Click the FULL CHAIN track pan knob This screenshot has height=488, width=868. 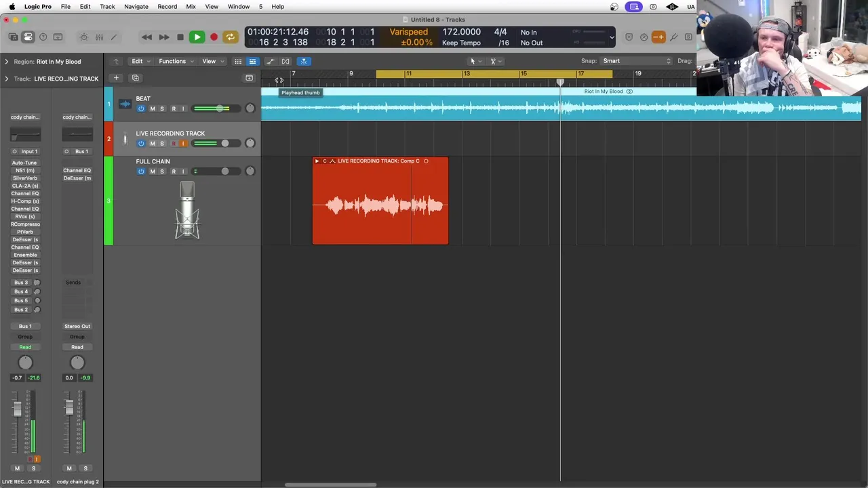tap(250, 171)
